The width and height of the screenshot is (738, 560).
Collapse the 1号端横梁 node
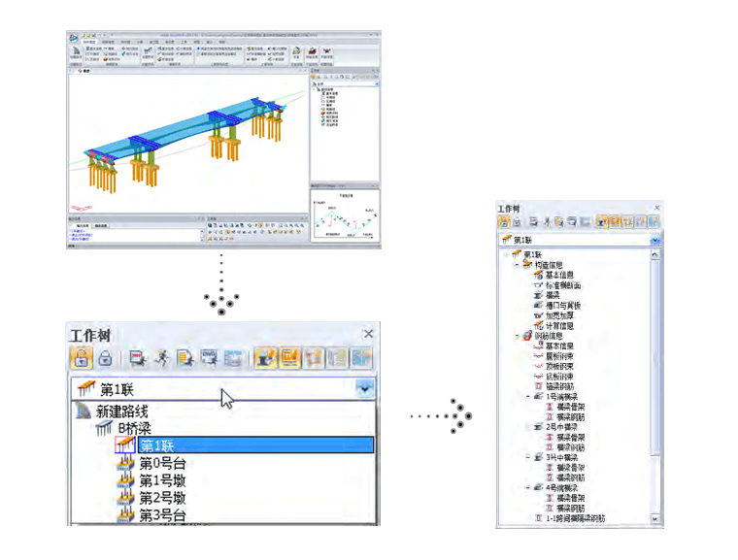(528, 397)
